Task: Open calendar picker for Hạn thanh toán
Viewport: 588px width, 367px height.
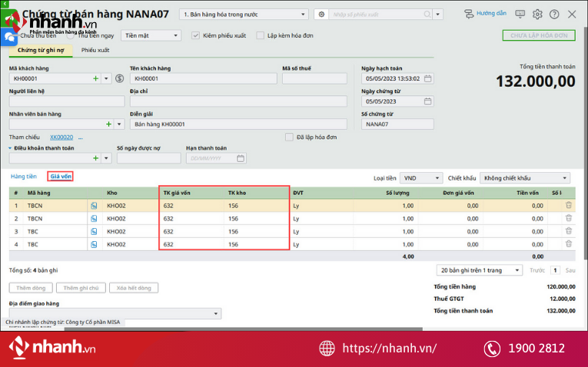Action: pos(241,158)
